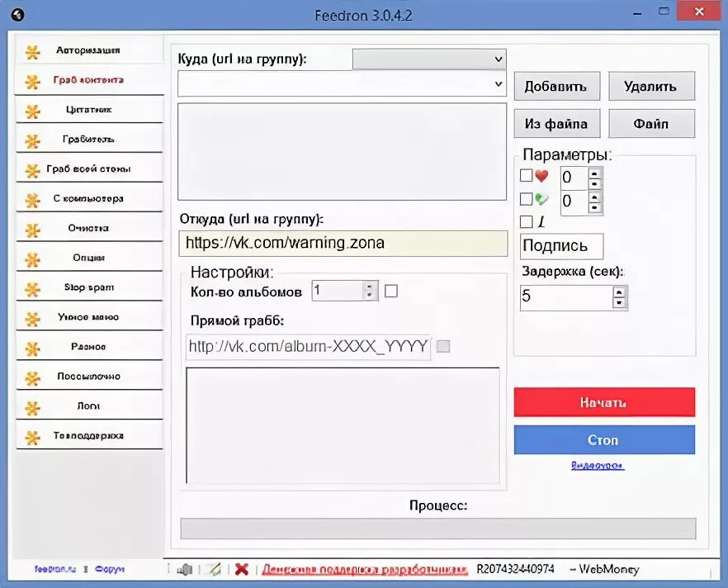Click the Кол-во альбомов number field
Image resolution: width=728 pixels, height=588 pixels.
pyautogui.click(x=337, y=291)
